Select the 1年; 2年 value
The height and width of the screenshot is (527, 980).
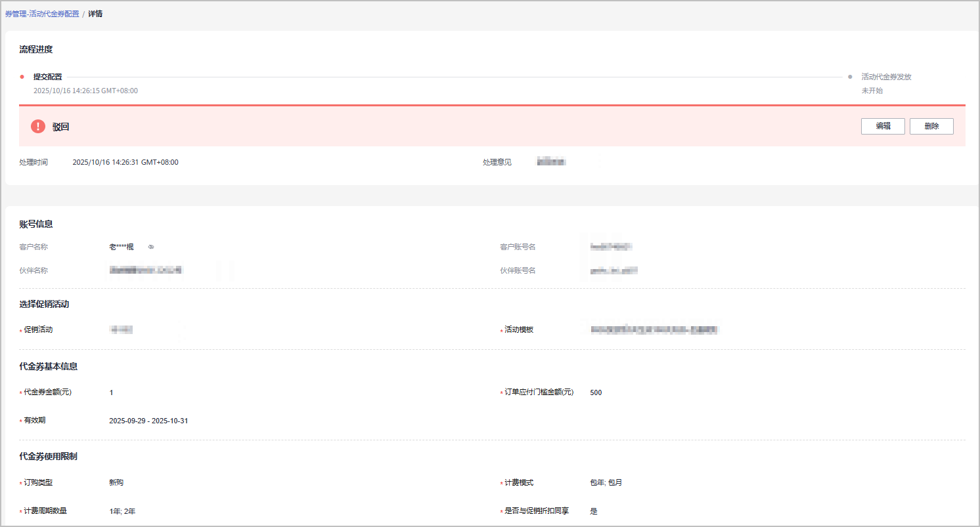pos(122,511)
